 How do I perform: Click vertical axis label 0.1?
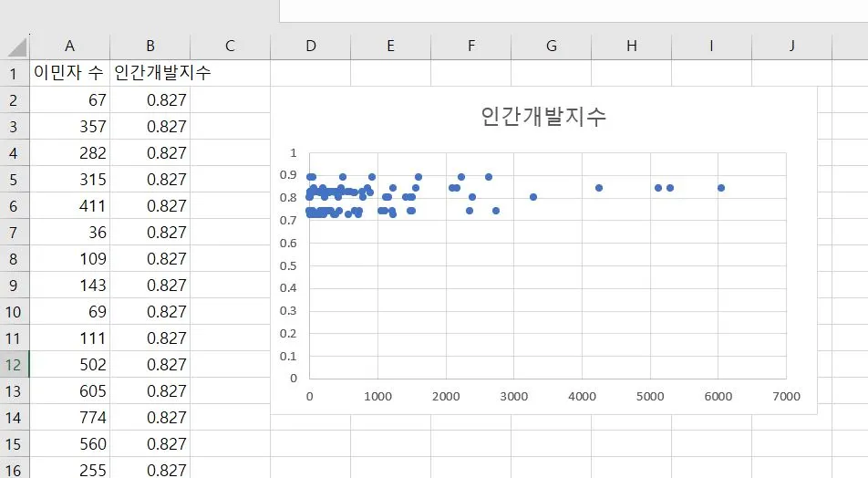288,356
